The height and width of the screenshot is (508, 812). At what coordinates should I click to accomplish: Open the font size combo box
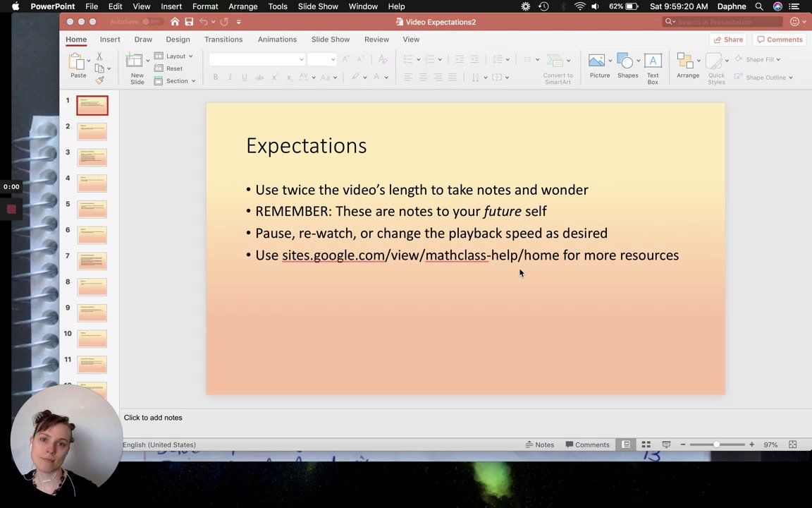pyautogui.click(x=321, y=59)
